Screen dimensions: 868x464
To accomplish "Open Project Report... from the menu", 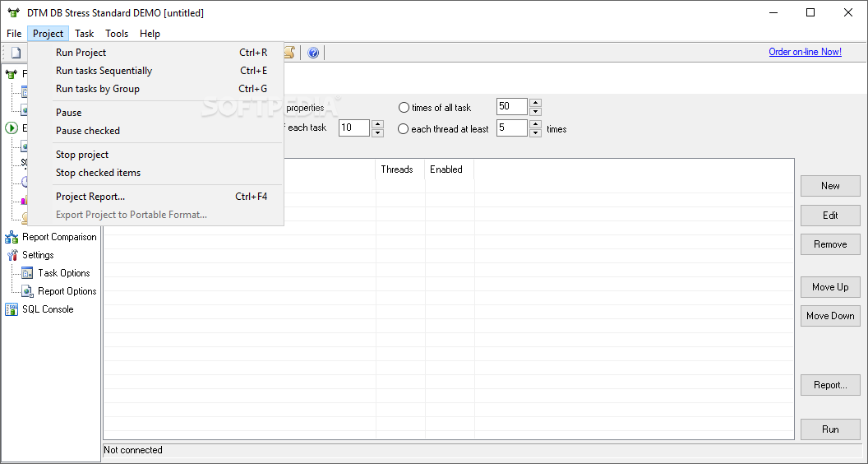I will point(155,197).
